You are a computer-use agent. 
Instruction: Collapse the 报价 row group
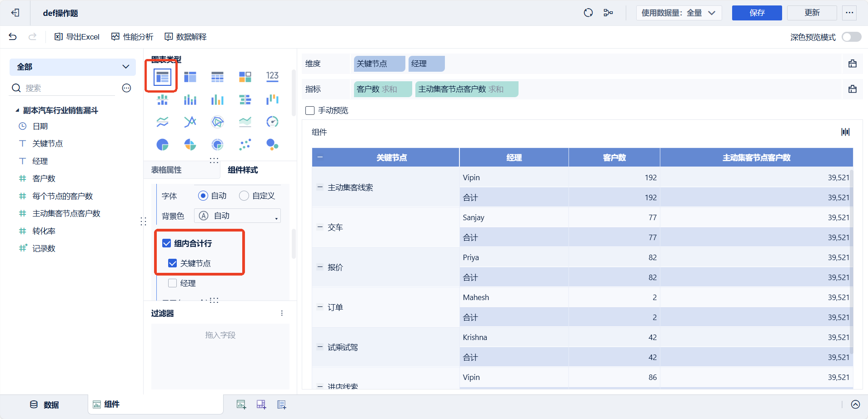pos(320,267)
